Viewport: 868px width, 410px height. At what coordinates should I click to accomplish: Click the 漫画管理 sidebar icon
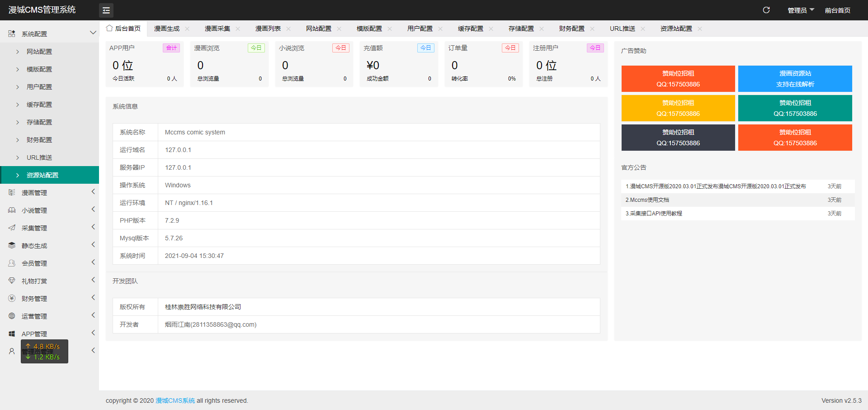(12, 192)
